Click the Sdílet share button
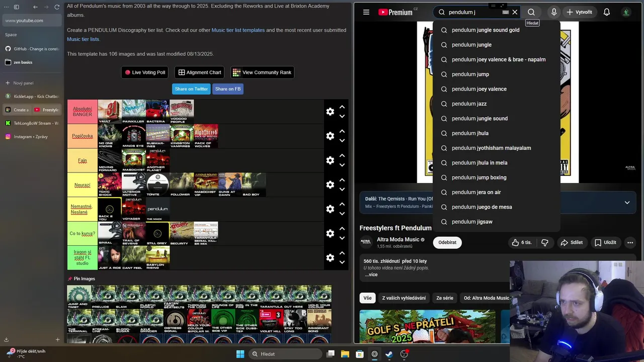 pyautogui.click(x=571, y=242)
